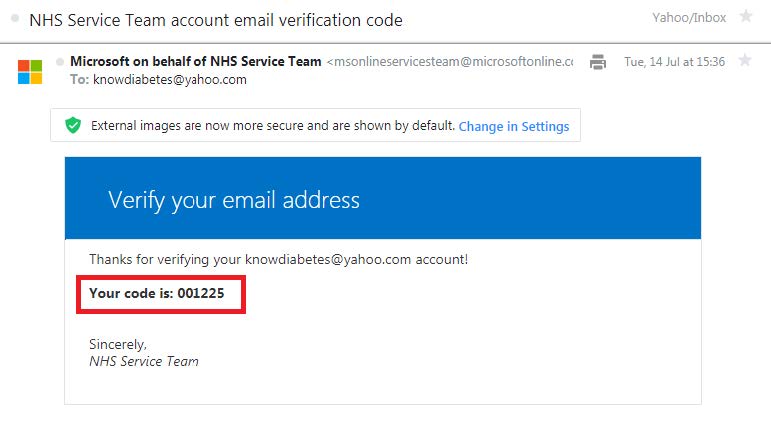Open the Yahoo/Inbox folder label
This screenshot has width=771, height=425.
[689, 18]
